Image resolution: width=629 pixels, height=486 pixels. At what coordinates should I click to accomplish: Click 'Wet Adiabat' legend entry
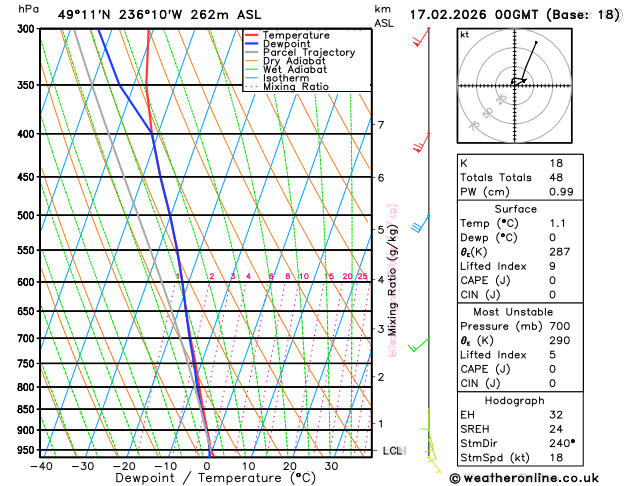(295, 69)
